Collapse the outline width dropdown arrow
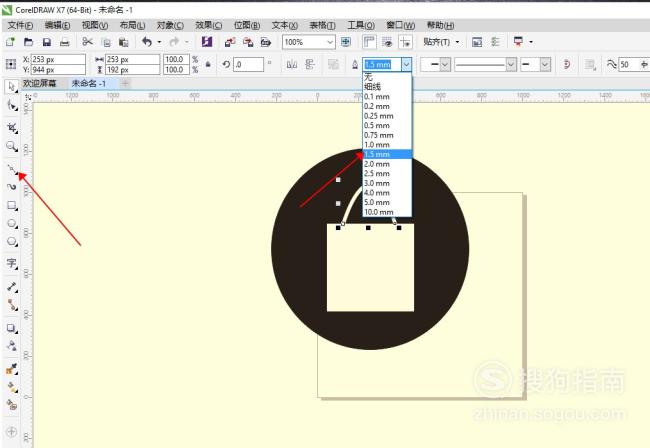 pyautogui.click(x=406, y=65)
